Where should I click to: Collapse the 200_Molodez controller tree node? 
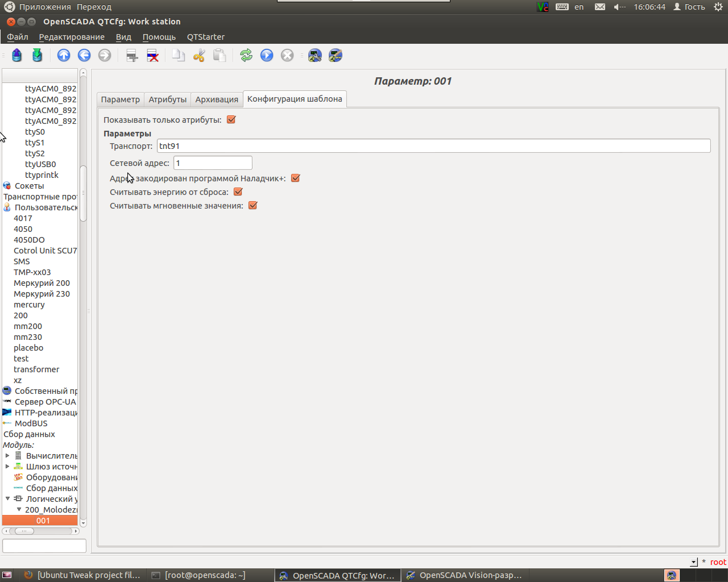[x=19, y=510]
